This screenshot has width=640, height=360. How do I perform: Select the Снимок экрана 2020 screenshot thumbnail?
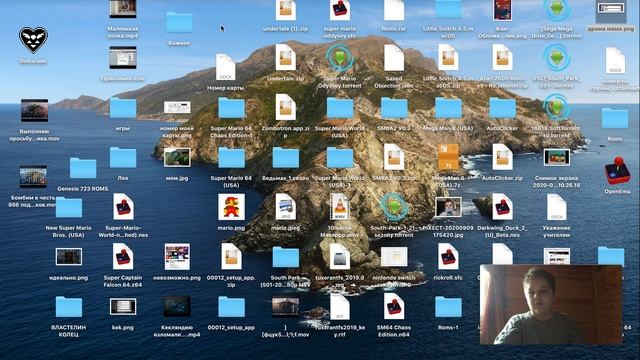(x=557, y=158)
